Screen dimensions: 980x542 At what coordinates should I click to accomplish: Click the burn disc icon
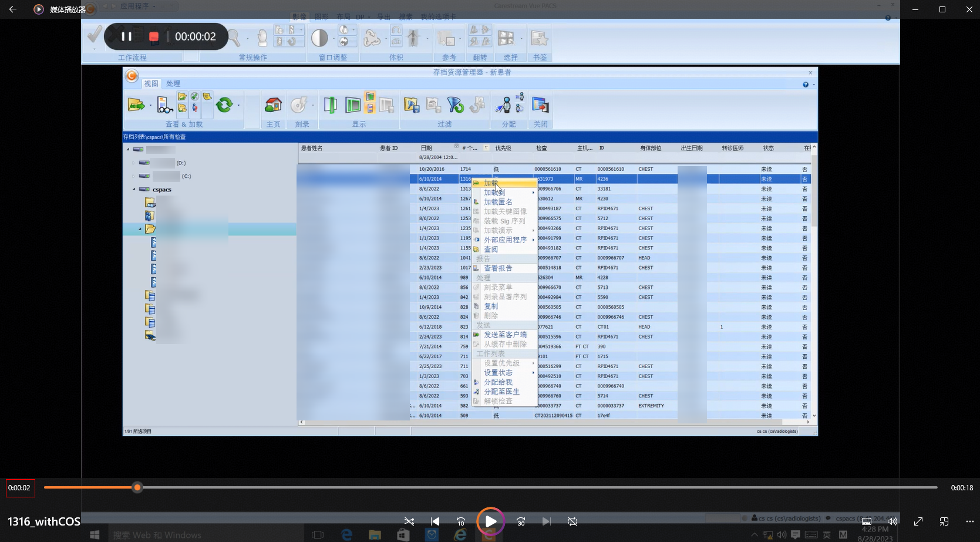tap(299, 105)
